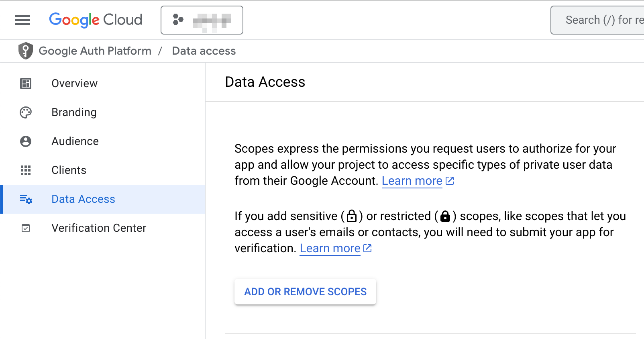Open Verification Center page

(x=99, y=228)
